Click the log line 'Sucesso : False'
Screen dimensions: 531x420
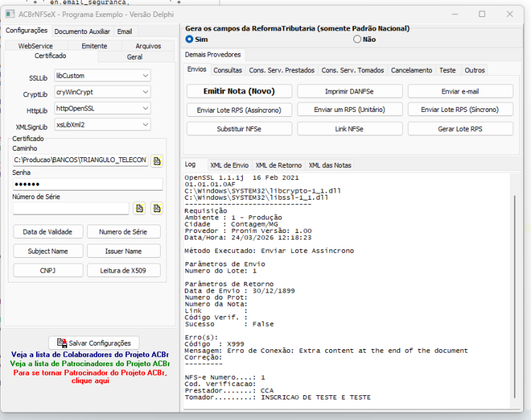[229, 324]
